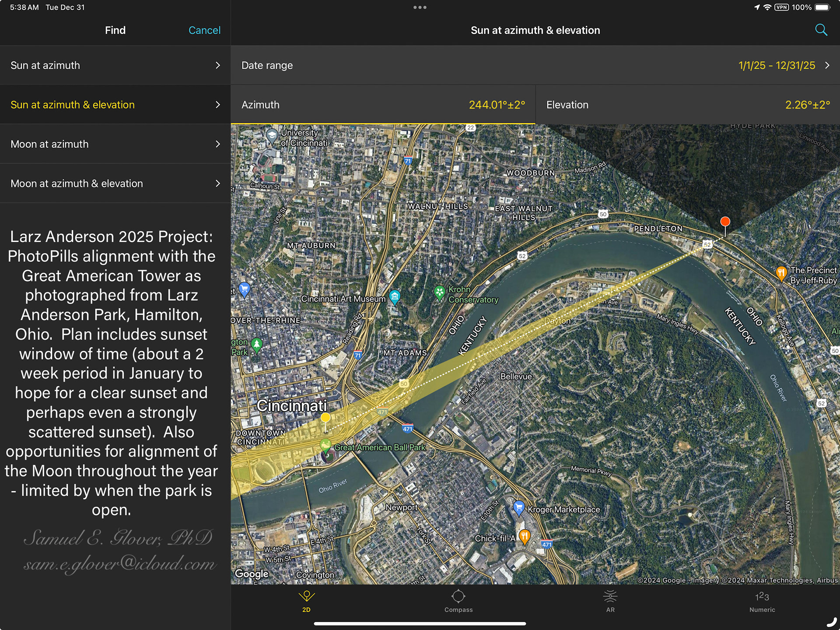Image resolution: width=840 pixels, height=630 pixels.
Task: Tap the Route 22 shield at map top
Action: point(470,128)
